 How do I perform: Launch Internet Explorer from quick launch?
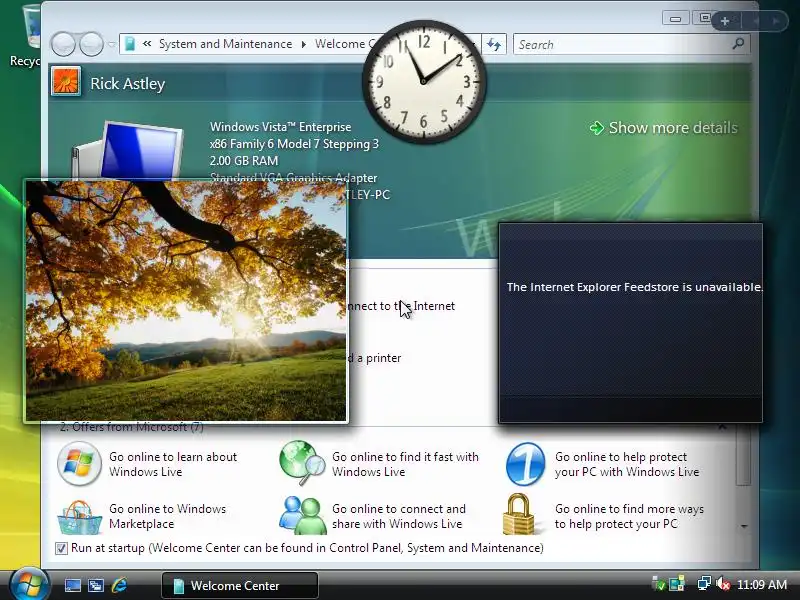coord(119,585)
